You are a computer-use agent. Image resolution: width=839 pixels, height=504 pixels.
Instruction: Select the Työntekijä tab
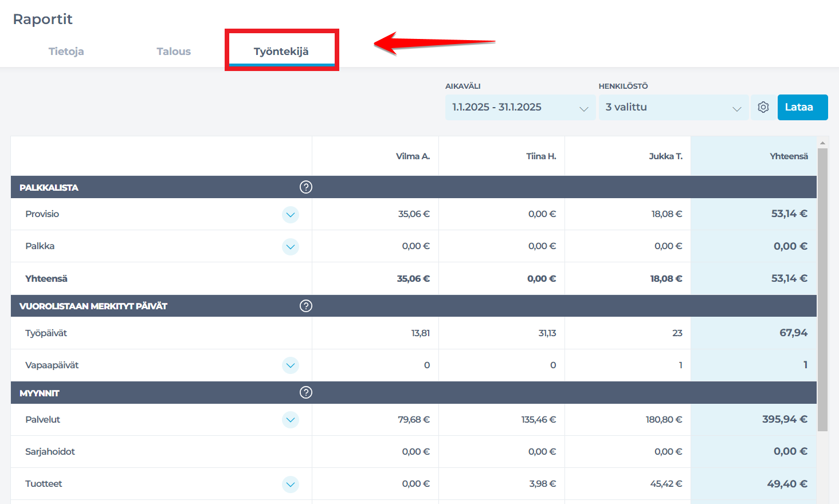coord(281,52)
